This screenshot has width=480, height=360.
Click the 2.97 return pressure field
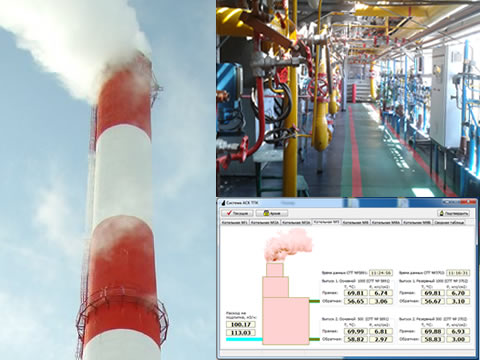(x=381, y=339)
